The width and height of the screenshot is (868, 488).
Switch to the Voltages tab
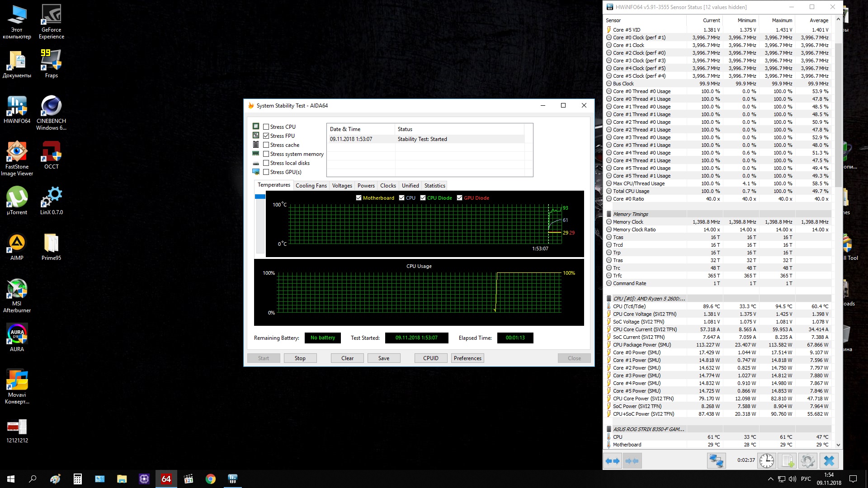[342, 186]
